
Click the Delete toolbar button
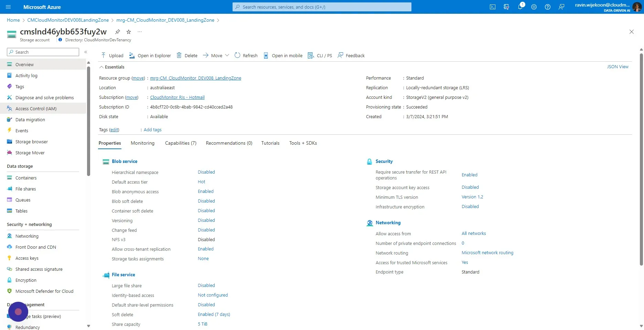pyautogui.click(x=187, y=55)
